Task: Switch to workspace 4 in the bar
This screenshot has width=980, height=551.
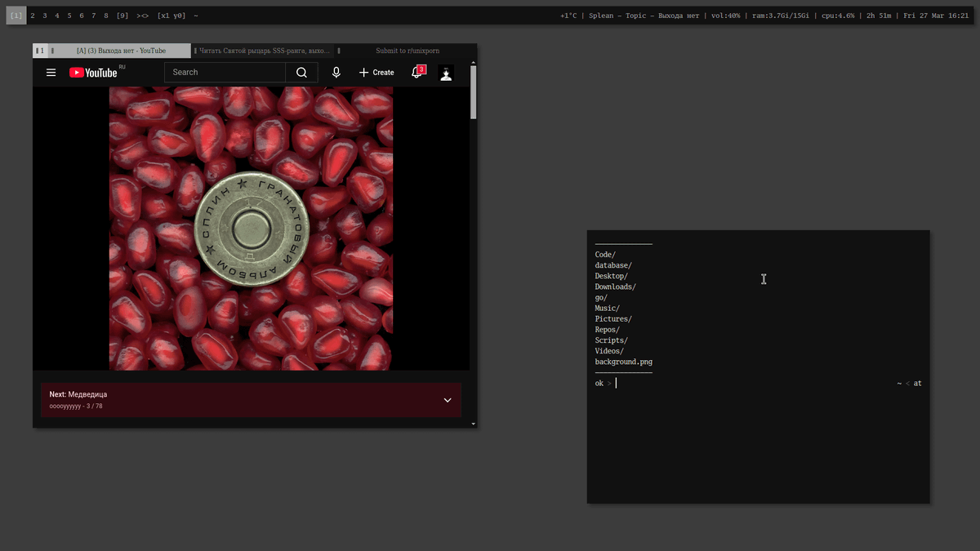Action: (57, 16)
